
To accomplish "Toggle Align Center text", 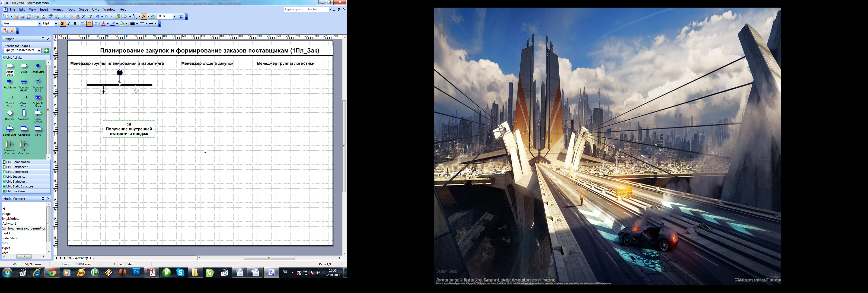I will pos(89,24).
